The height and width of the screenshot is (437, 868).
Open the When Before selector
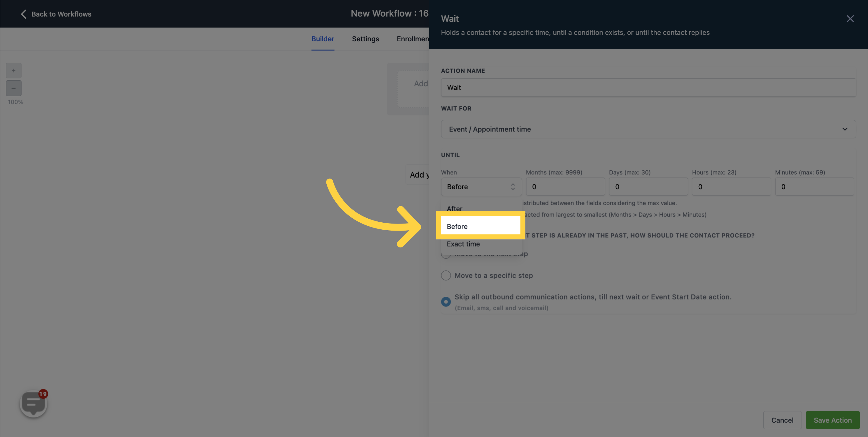481,187
